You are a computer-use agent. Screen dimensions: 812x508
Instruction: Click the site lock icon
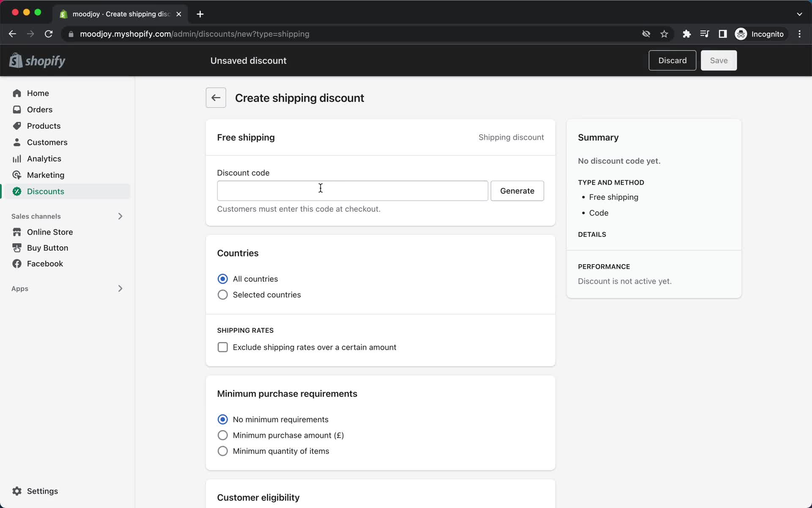click(71, 34)
